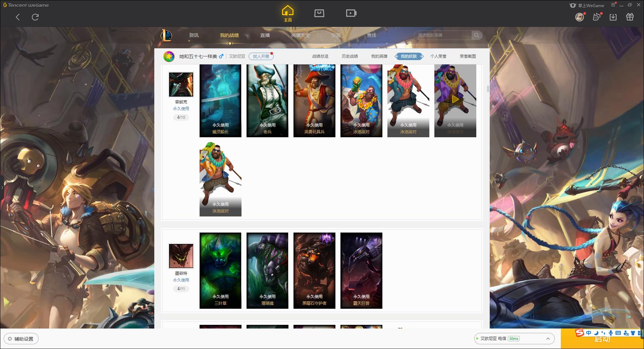Open the flame mascot notifications icon
The height and width of the screenshot is (349, 644).
point(596,17)
